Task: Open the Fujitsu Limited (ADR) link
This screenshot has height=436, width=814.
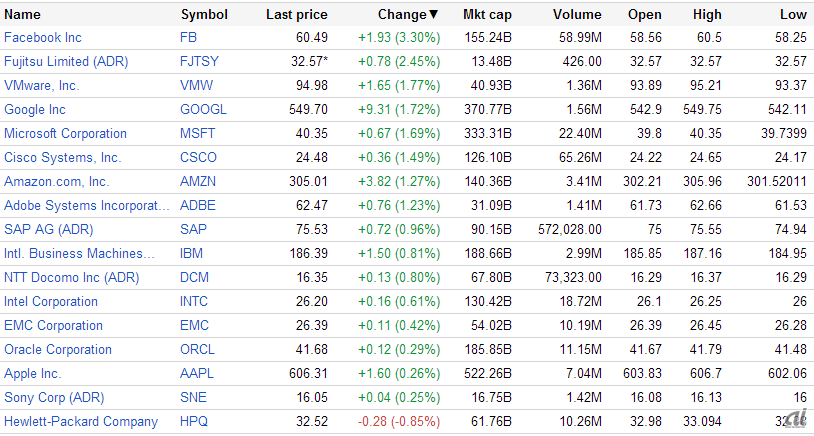Action: pyautogui.click(x=66, y=61)
